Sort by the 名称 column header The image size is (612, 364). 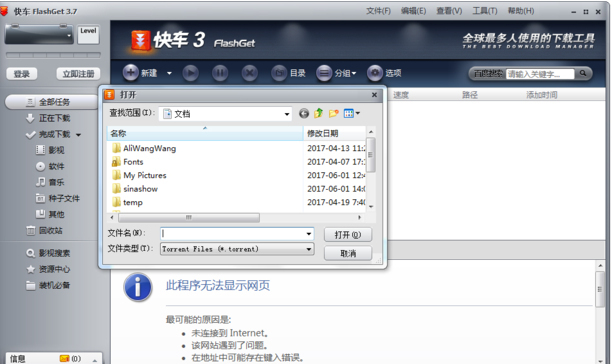click(205, 133)
